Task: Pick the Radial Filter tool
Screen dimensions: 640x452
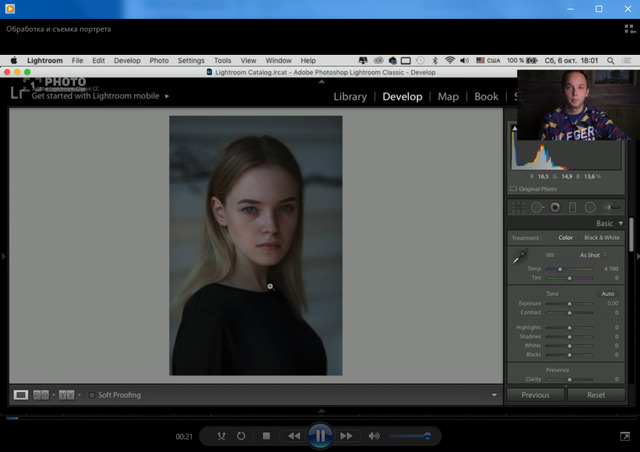Action: click(x=590, y=207)
